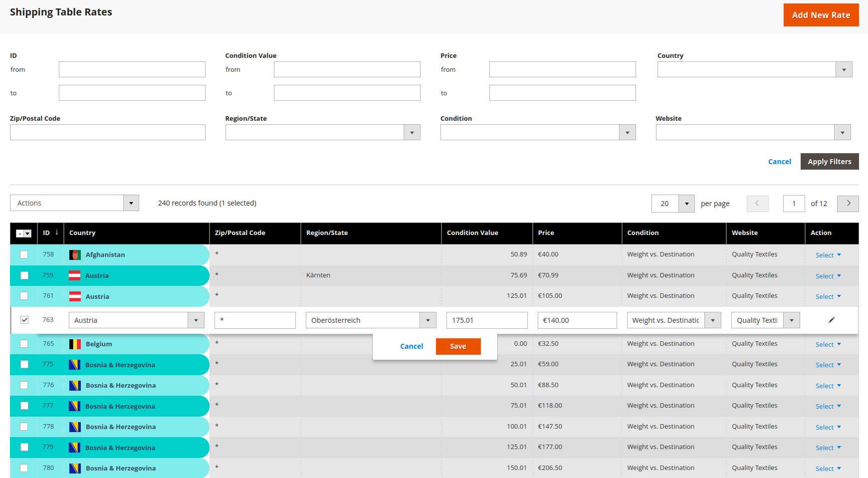The height and width of the screenshot is (478, 868).
Task: Click the Belgium flag icon
Action: [75, 344]
